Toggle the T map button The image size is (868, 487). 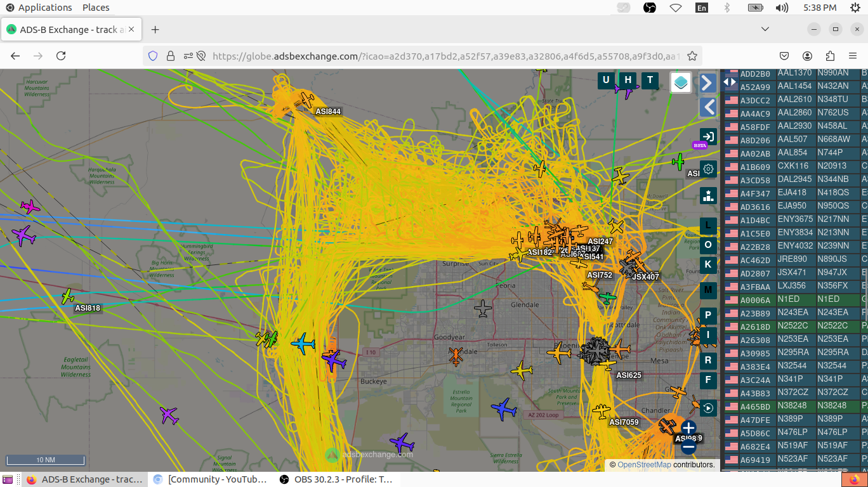pyautogui.click(x=650, y=80)
